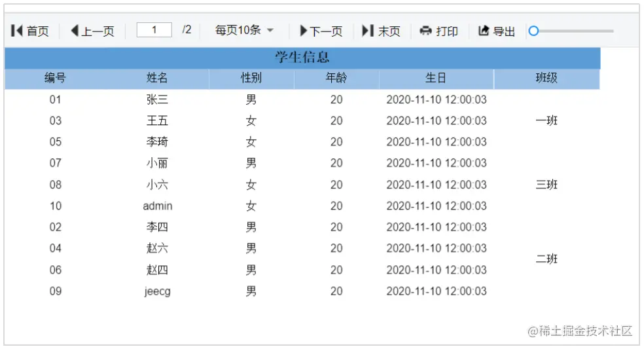Select the name cell 小丽
Viewport: 644px width, 349px height.
click(x=157, y=163)
